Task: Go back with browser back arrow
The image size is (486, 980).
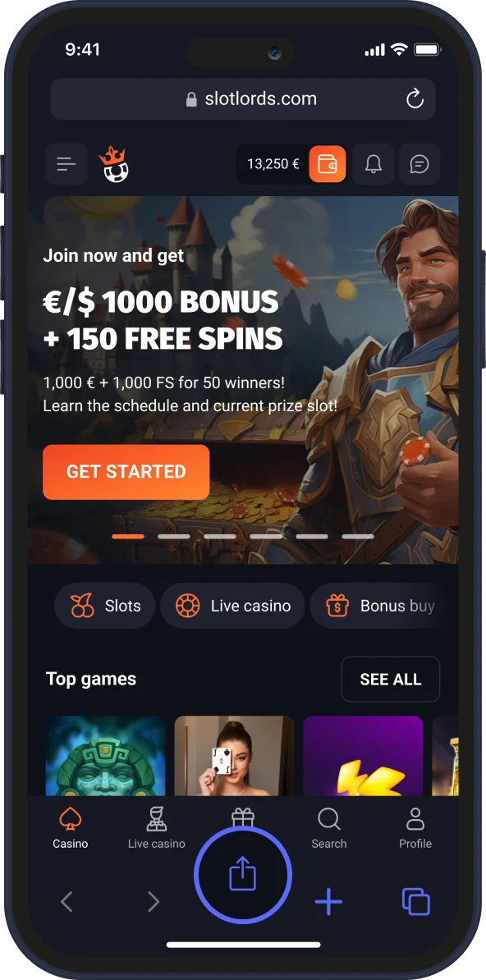Action: coord(67,901)
